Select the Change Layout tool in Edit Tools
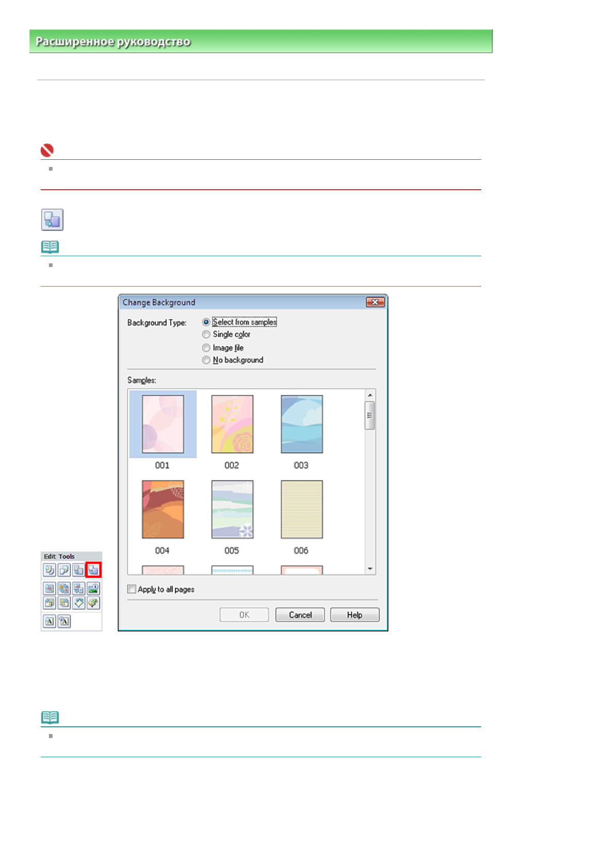 click(78, 570)
